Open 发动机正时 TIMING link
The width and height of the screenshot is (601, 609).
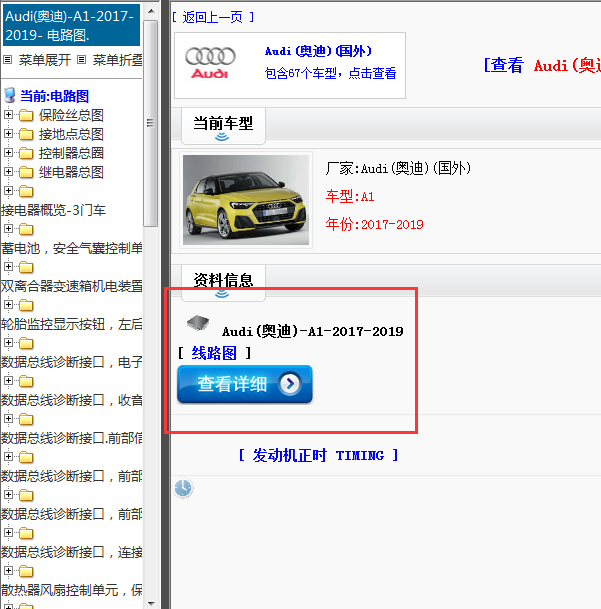point(319,455)
